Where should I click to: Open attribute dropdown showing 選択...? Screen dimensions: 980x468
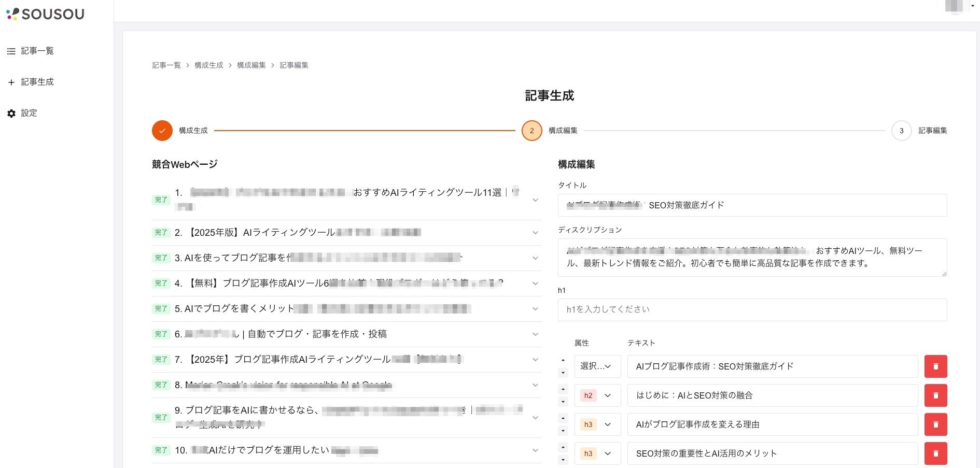[597, 366]
